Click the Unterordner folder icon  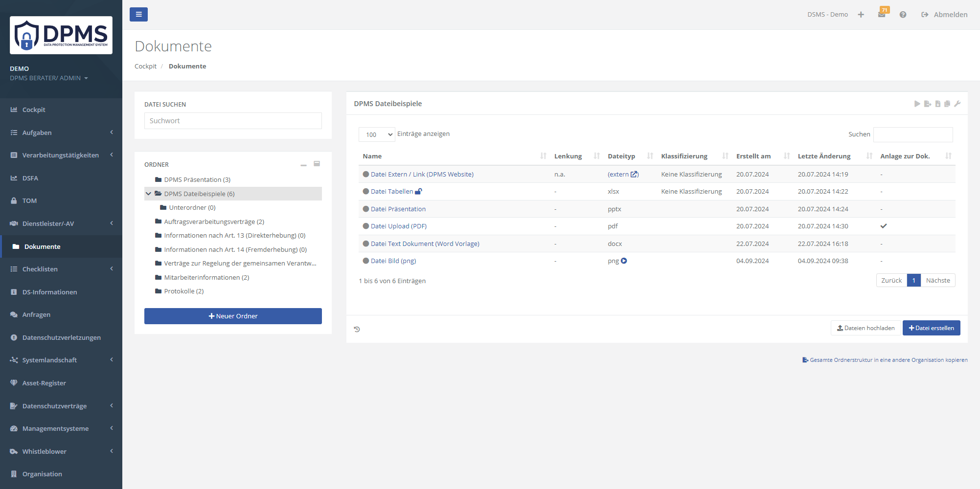click(x=163, y=207)
